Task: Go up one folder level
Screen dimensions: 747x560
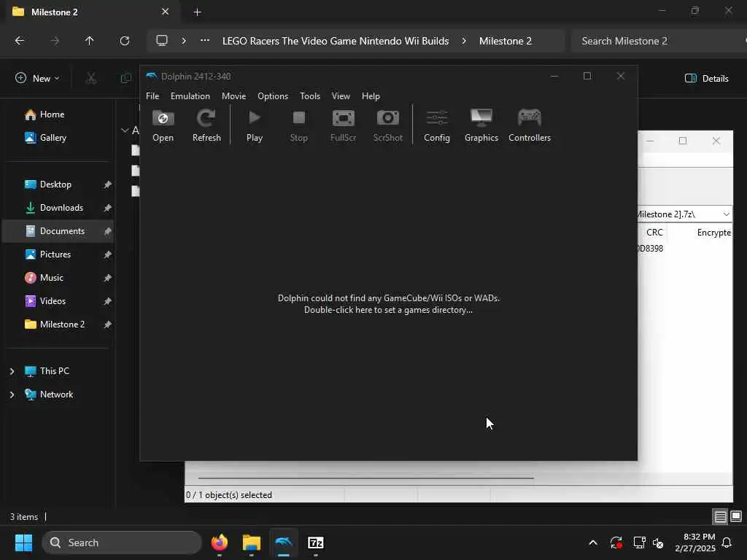Action: coord(89,41)
